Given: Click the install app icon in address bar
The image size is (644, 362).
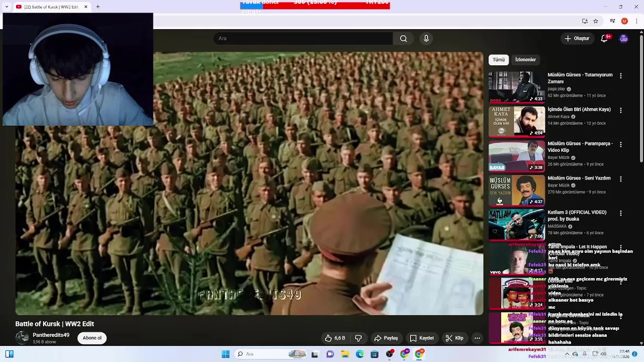Looking at the screenshot, I should point(585,21).
